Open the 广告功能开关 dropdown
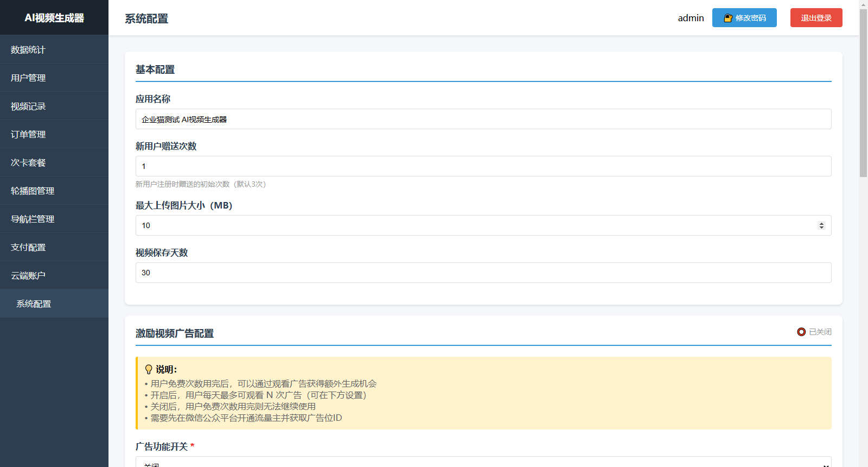868x467 pixels. (483, 463)
